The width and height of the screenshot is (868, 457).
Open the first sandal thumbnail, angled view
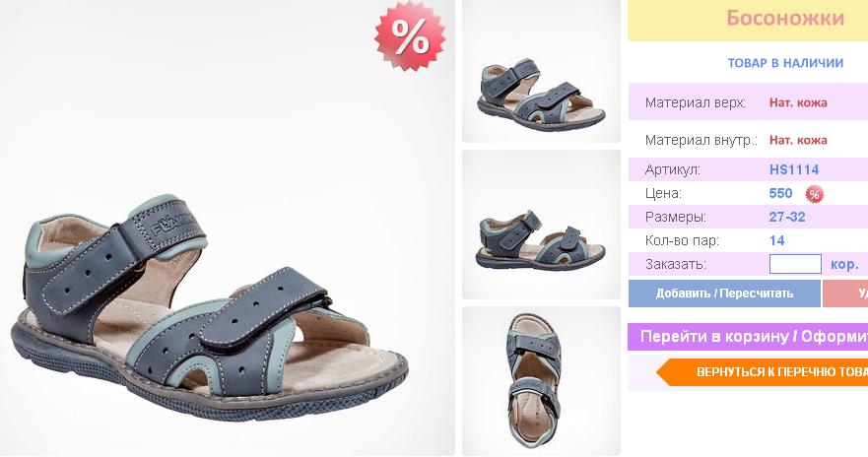coord(542,71)
